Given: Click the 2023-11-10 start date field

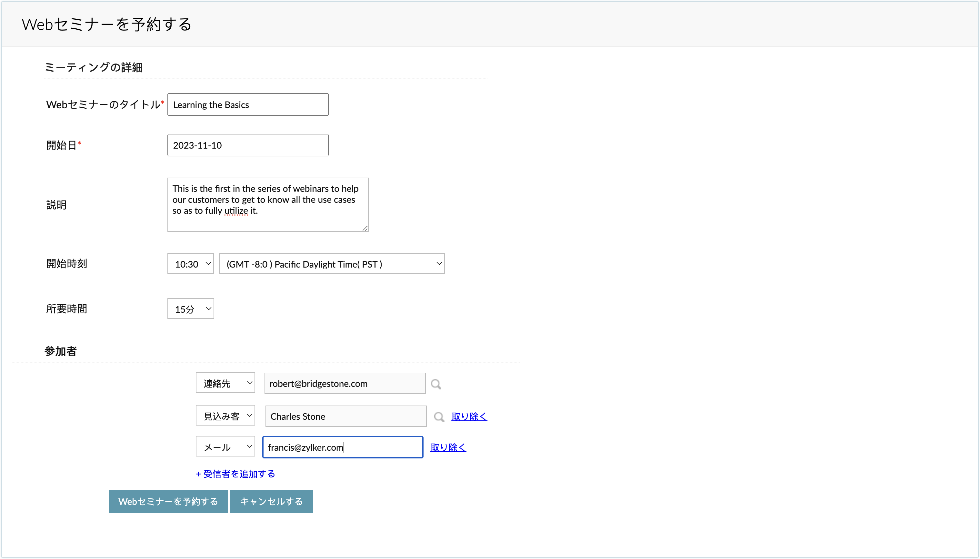Looking at the screenshot, I should [x=248, y=145].
